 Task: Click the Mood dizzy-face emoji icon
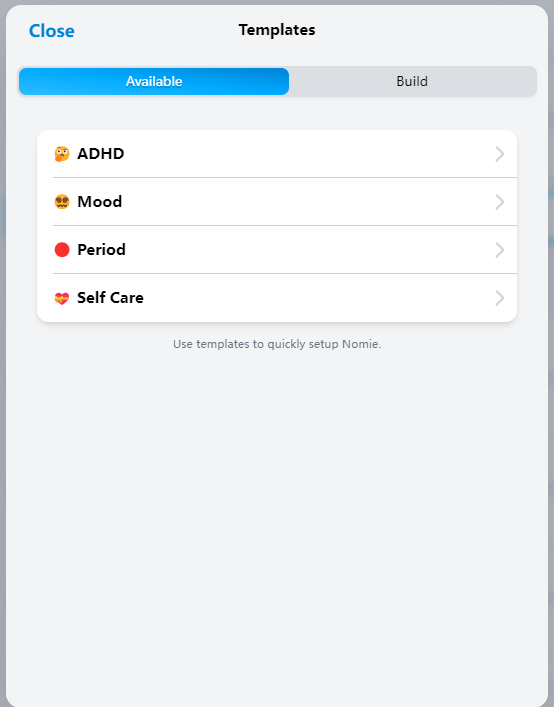click(62, 202)
